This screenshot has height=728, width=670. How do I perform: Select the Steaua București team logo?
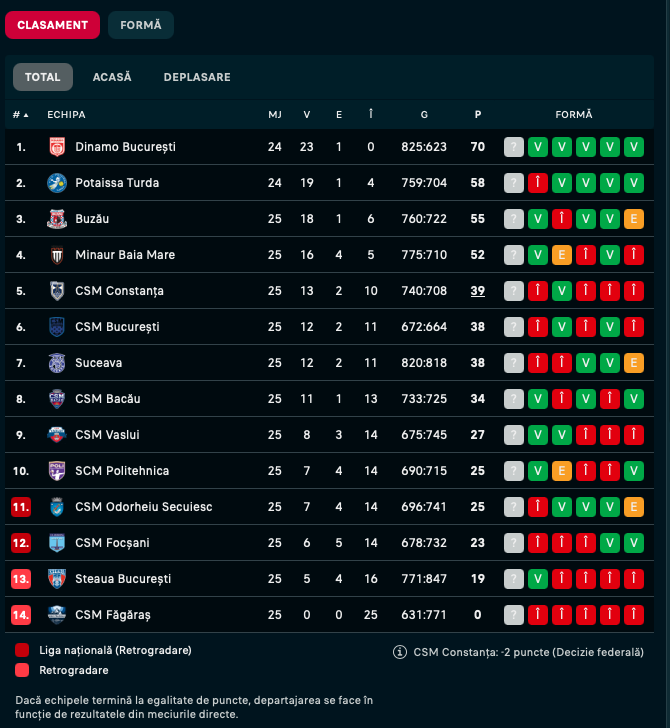pos(57,579)
